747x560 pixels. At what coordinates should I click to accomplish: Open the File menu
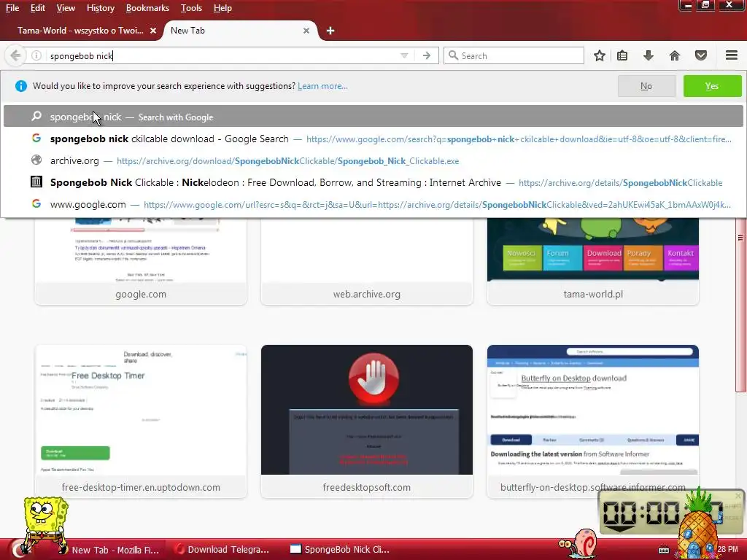tap(12, 8)
